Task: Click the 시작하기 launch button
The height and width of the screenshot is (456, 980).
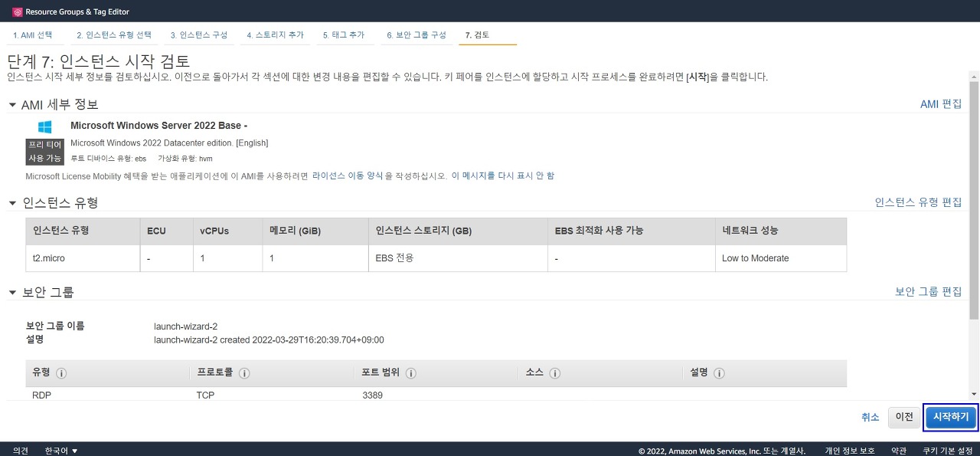Action: point(951,417)
